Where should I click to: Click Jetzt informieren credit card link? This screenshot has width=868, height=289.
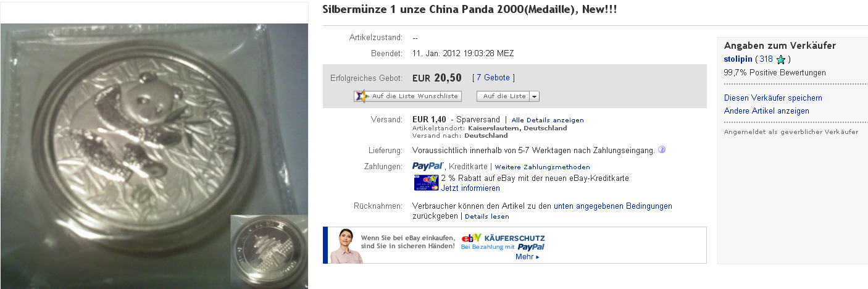pos(470,188)
